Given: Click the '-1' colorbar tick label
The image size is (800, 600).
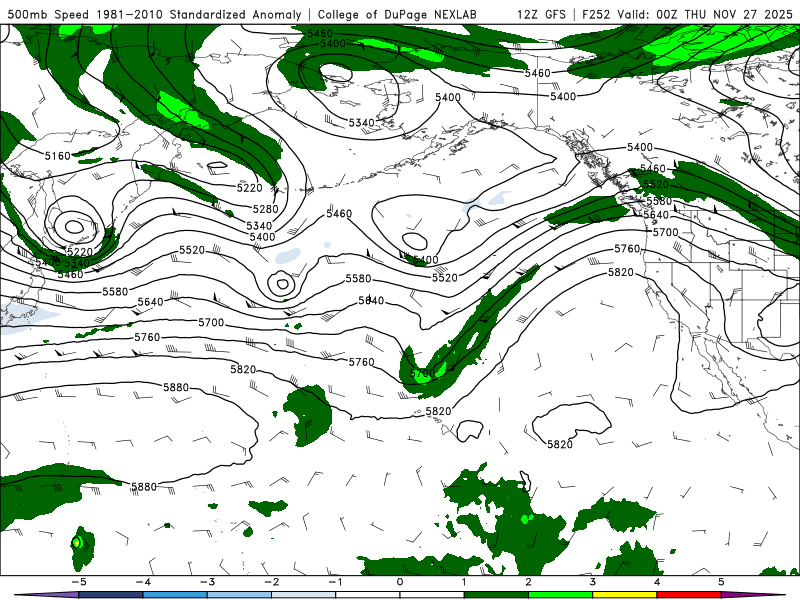Looking at the screenshot, I should click(x=335, y=582).
